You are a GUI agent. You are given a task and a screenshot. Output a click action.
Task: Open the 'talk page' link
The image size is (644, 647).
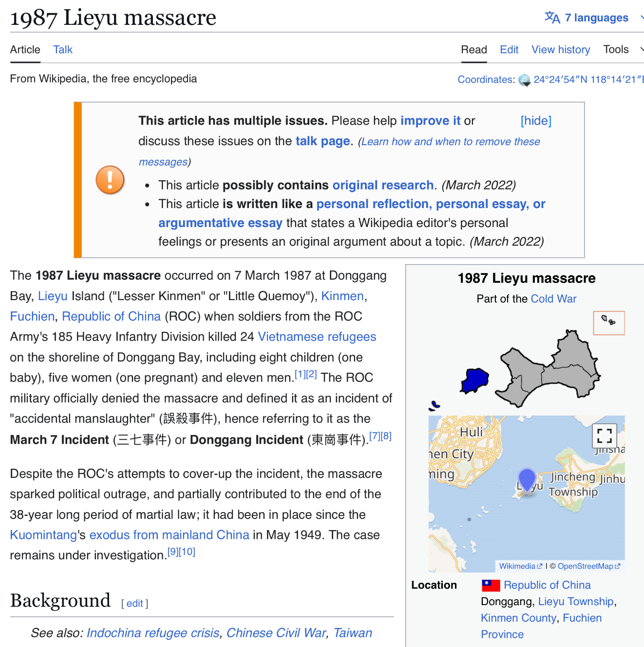click(322, 141)
